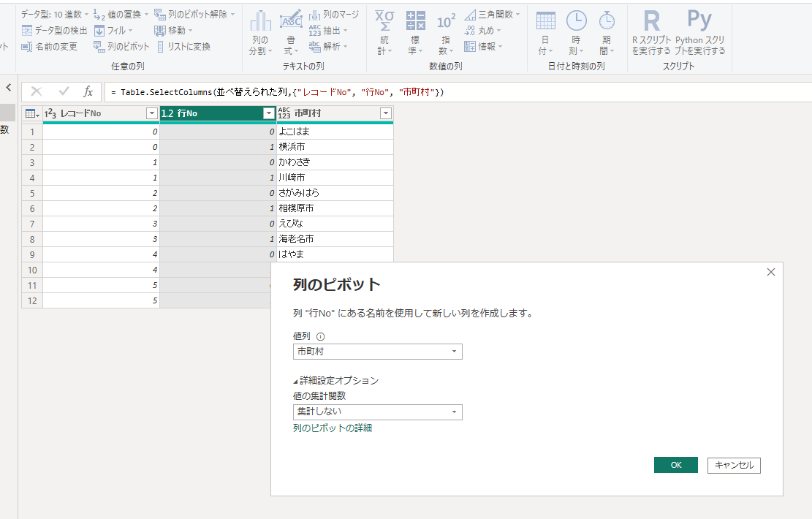Open filter dropdown for レコードNo column

click(151, 113)
